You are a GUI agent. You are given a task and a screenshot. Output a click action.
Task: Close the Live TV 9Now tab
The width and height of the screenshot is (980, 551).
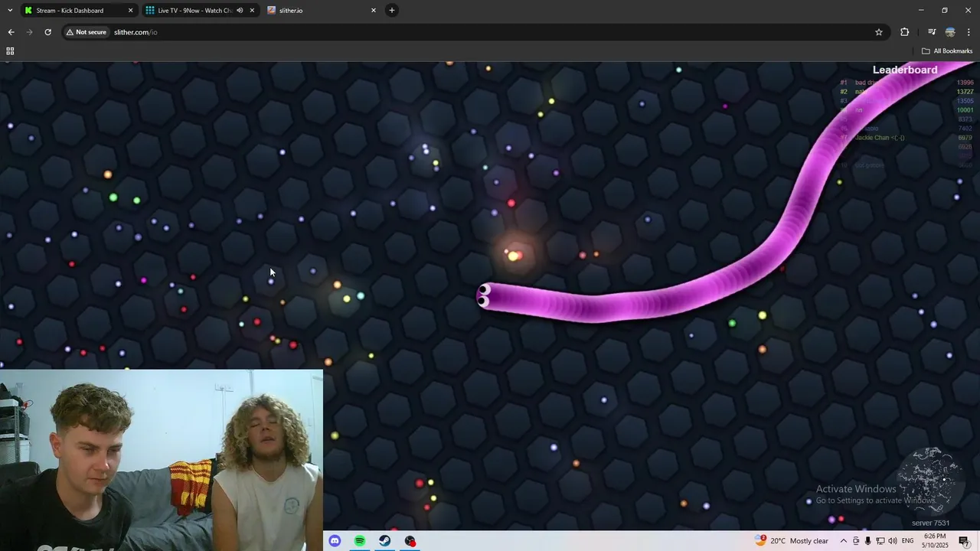(x=252, y=11)
